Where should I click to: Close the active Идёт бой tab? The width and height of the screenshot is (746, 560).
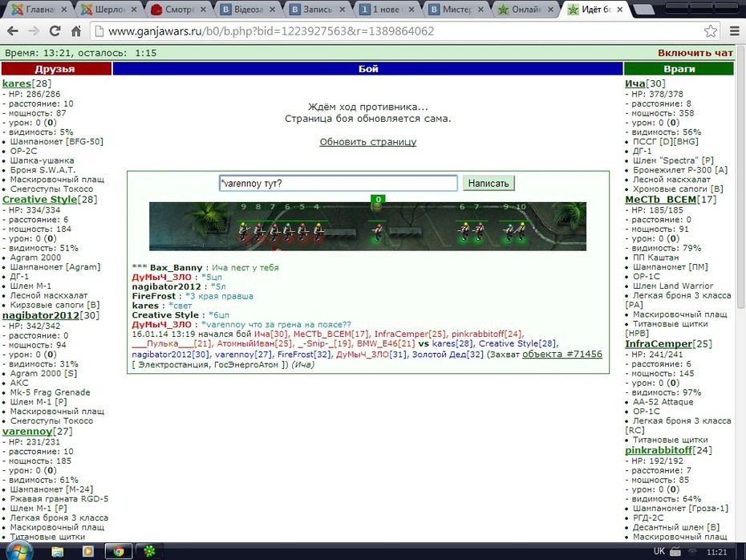click(620, 9)
